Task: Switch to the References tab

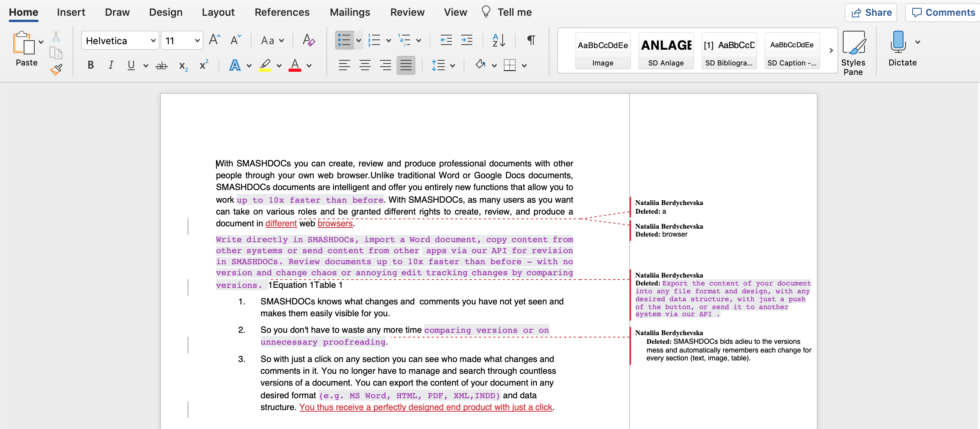Action: point(282,12)
